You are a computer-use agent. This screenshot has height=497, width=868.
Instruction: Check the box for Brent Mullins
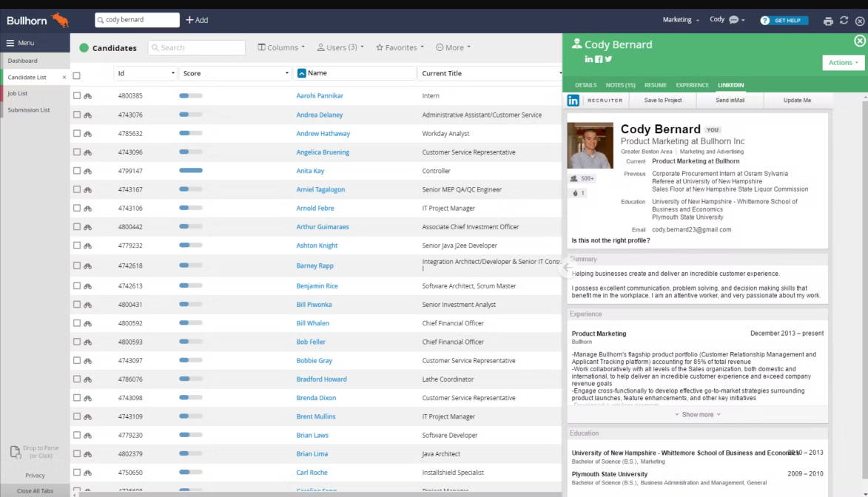tap(77, 416)
